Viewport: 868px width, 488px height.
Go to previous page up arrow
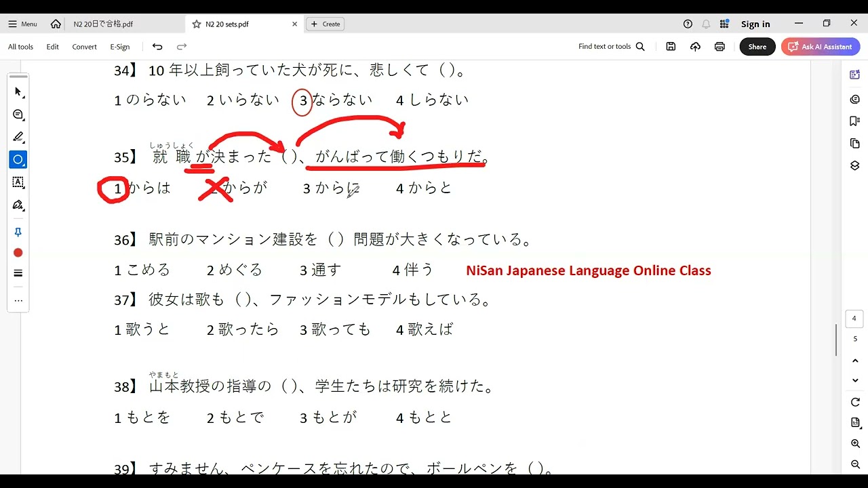point(854,361)
